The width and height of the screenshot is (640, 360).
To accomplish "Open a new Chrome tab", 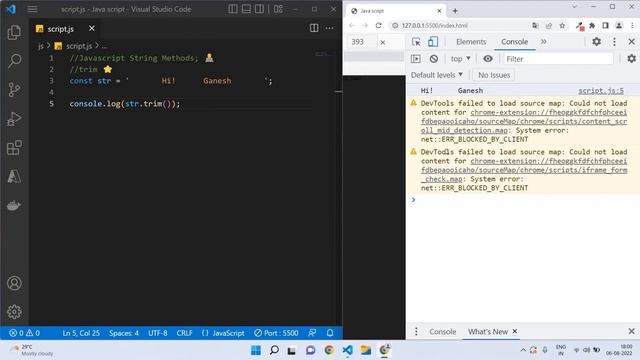I will coord(455,11).
